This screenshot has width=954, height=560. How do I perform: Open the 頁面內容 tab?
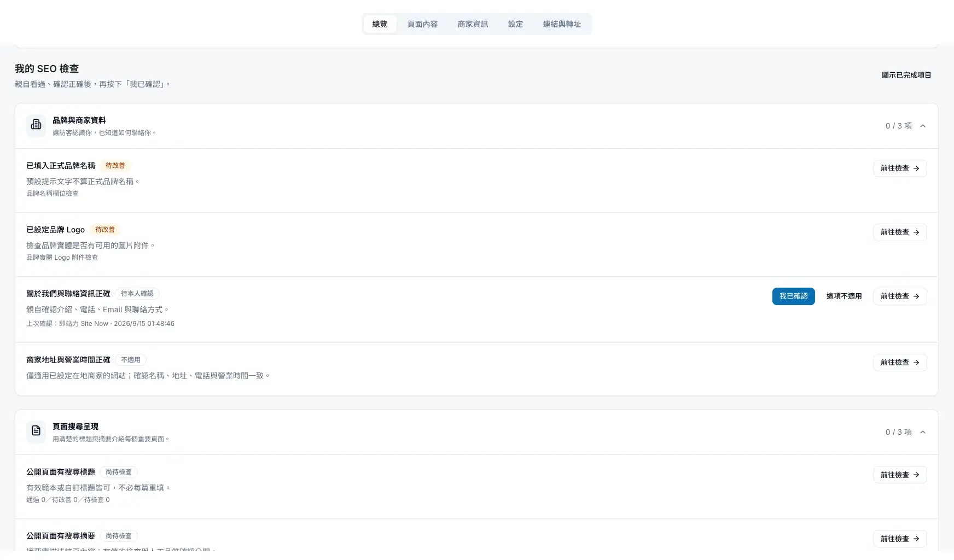tap(422, 24)
